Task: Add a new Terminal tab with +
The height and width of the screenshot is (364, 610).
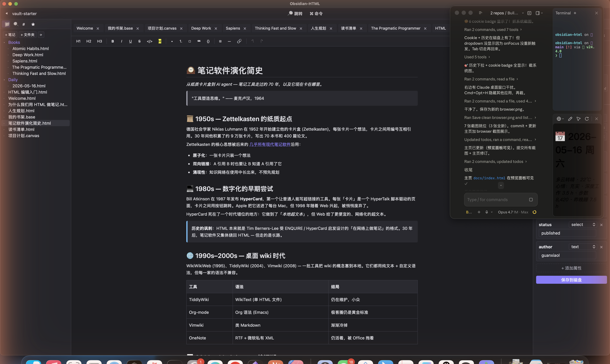Action: (x=575, y=13)
